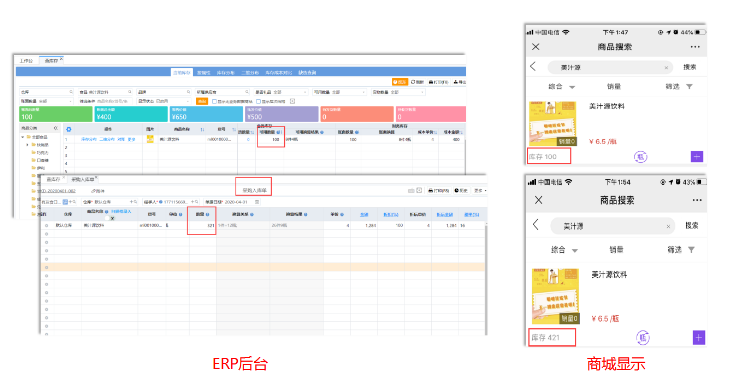Viewport: 739px width, 390px height.
Task: Click the purple plus button beside 库存 100
Action: 697,157
